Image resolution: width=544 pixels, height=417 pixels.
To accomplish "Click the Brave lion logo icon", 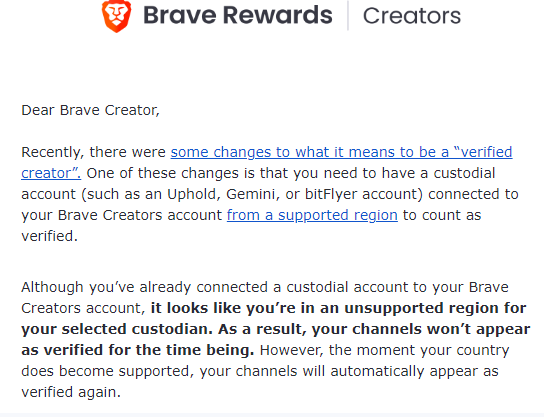I will point(117,16).
